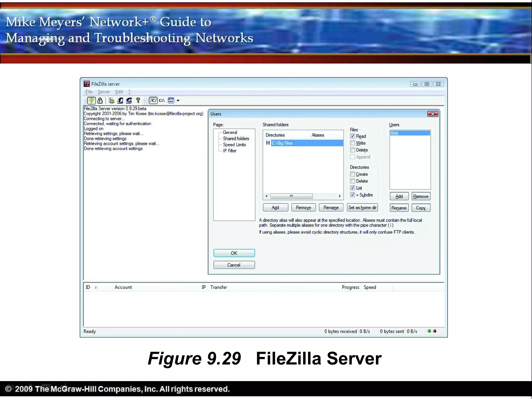The height and width of the screenshot is (399, 532).
Task: Enable the Directories Create checkbox
Action: click(353, 174)
